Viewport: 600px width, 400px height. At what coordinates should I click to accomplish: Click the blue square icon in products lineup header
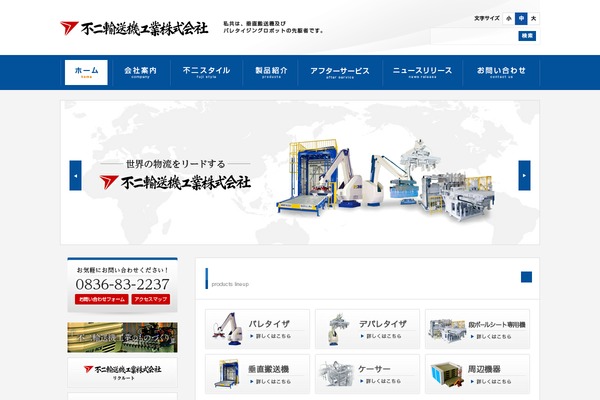527,277
